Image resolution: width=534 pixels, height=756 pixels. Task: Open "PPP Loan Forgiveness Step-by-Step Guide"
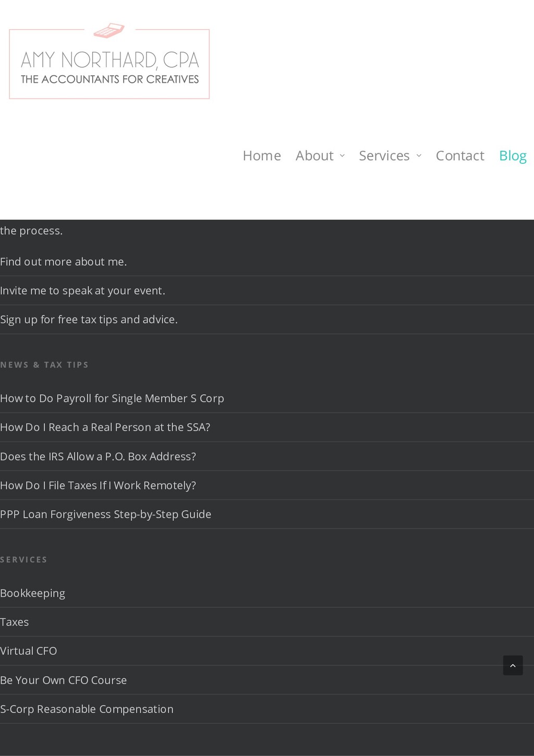pos(105,514)
